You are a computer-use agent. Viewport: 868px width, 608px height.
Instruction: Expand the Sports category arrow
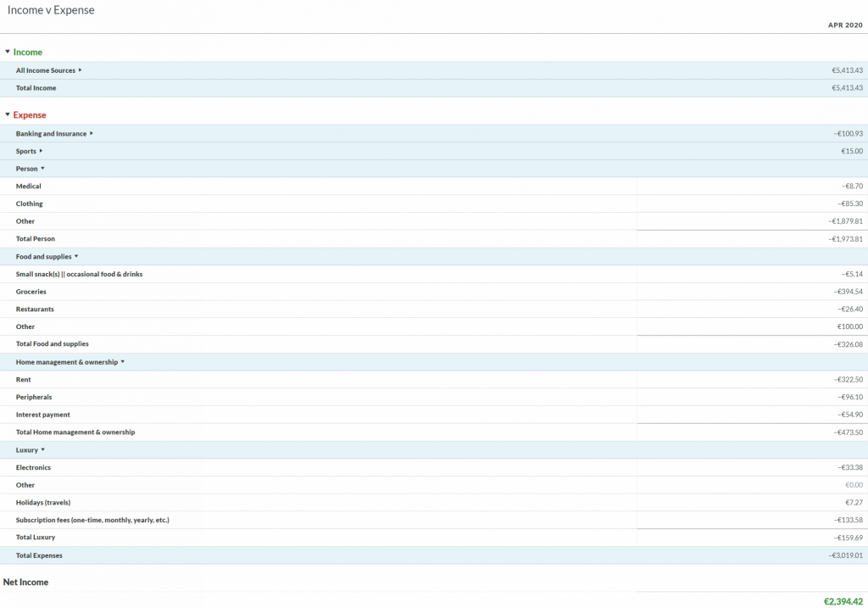point(41,152)
